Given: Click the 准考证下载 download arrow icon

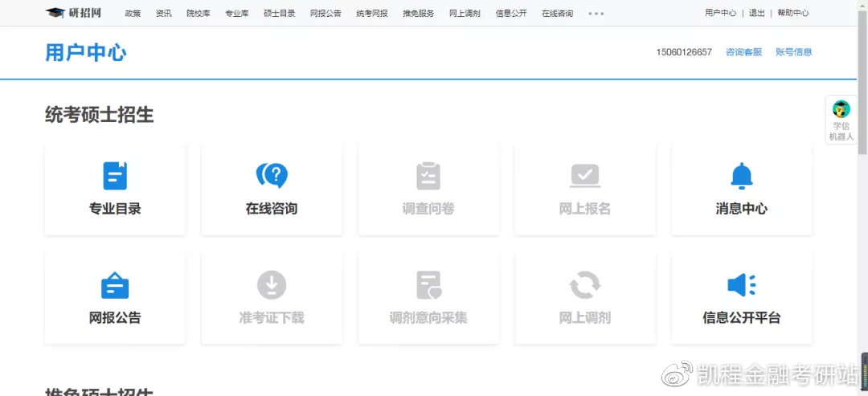Looking at the screenshot, I should click(272, 285).
